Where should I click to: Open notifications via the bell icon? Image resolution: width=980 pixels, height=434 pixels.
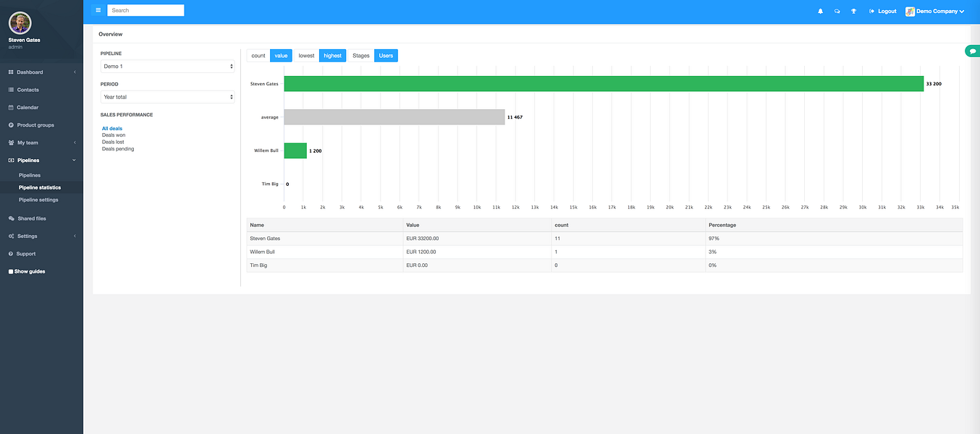820,11
